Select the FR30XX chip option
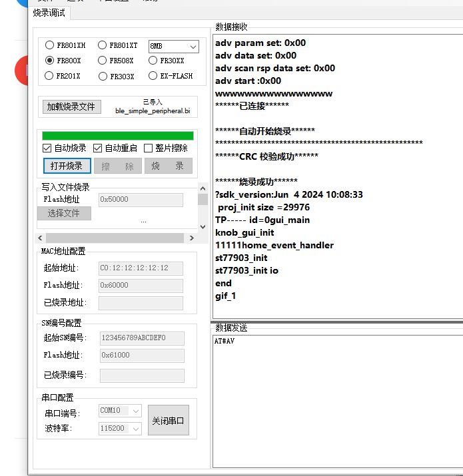The height and width of the screenshot is (476, 463). click(153, 61)
